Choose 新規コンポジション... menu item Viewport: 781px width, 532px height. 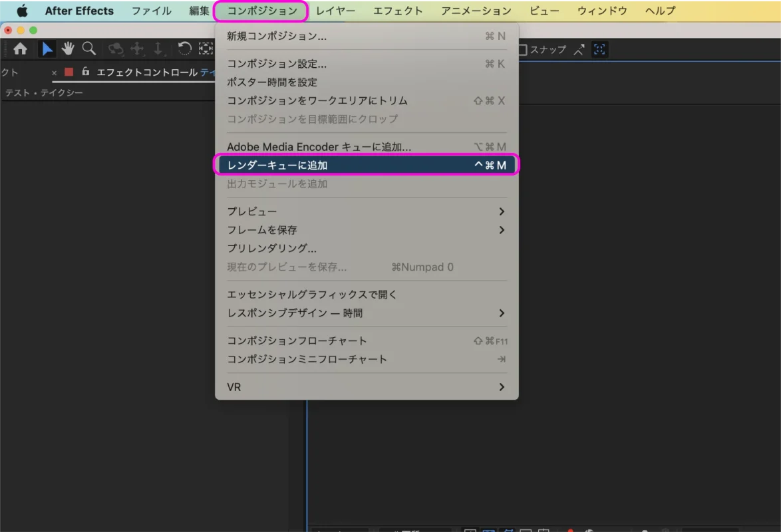[x=367, y=36]
